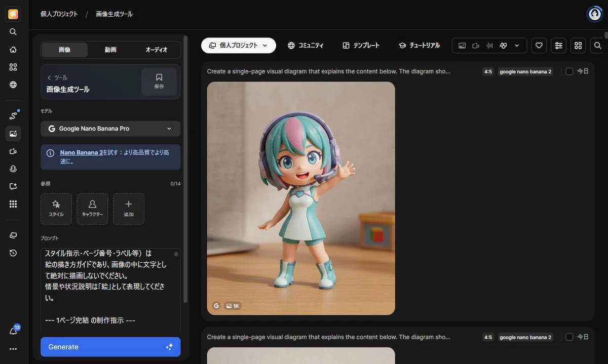Open gallery search at top right
This screenshot has width=608, height=364.
pyautogui.click(x=598, y=46)
